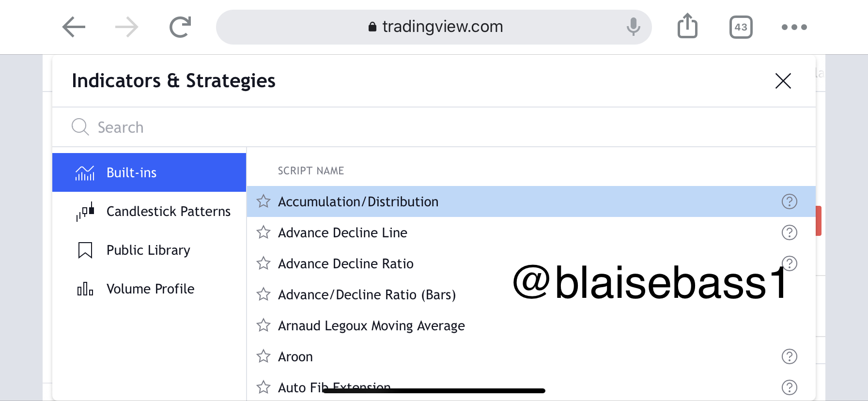The width and height of the screenshot is (868, 401).
Task: Tap the microphone icon in address bar
Action: (x=633, y=27)
